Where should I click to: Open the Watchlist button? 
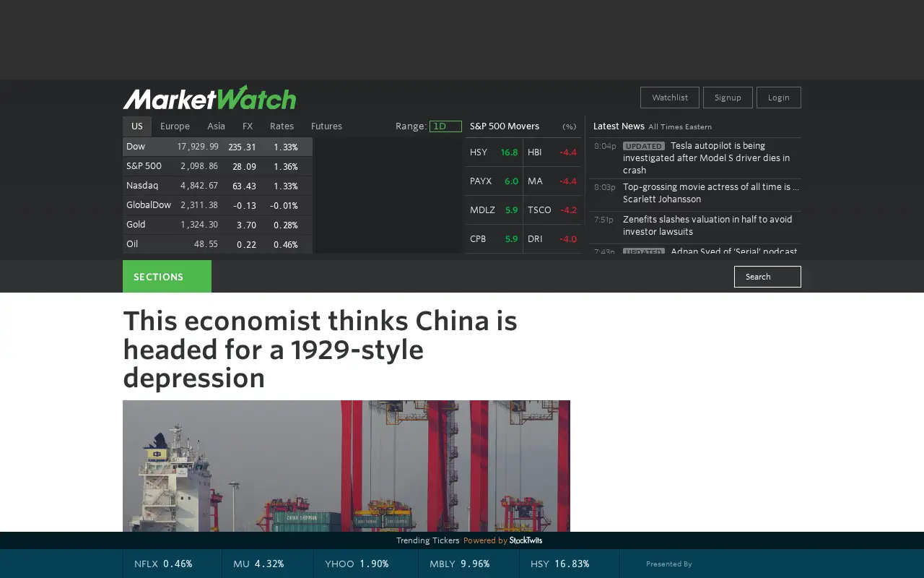670,98
